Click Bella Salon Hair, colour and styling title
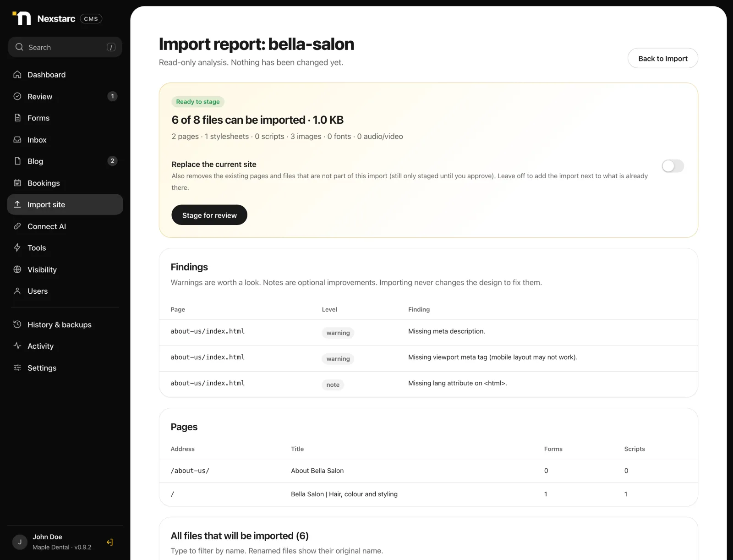 [x=344, y=494]
